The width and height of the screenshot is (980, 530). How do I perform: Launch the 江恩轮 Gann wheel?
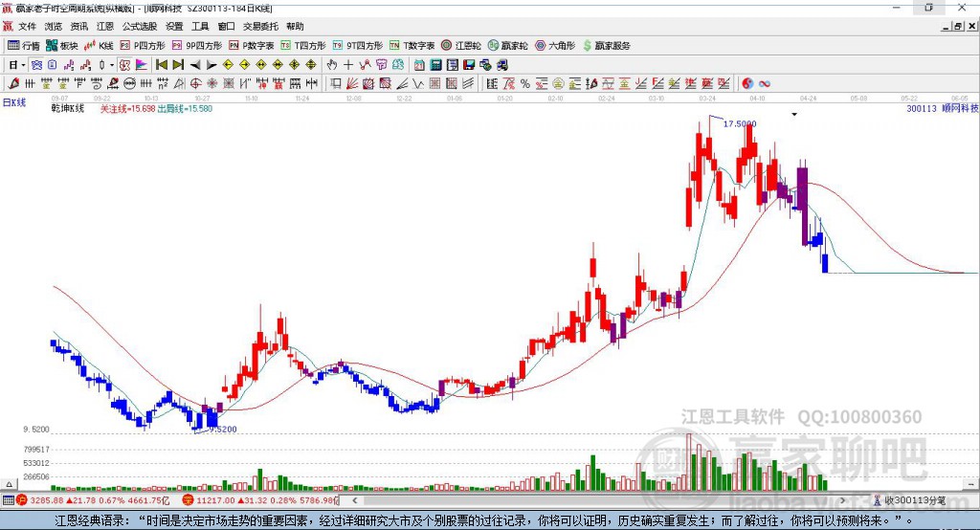461,46
